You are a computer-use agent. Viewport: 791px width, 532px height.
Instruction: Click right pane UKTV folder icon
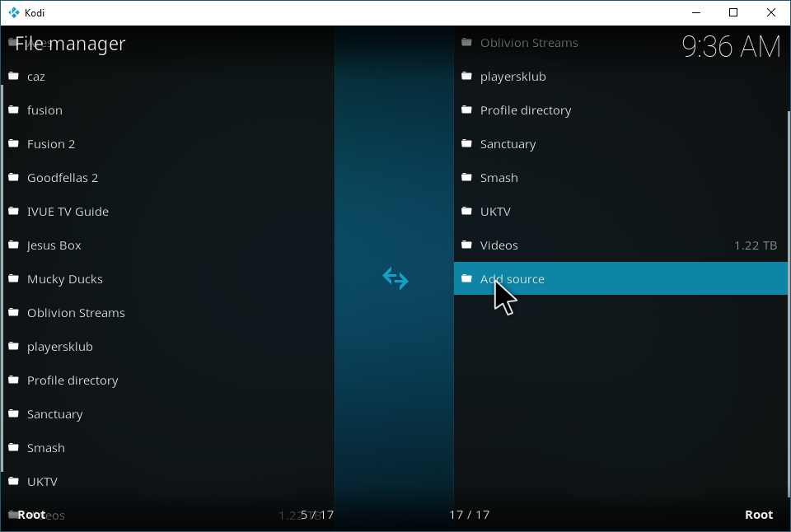[x=466, y=212]
